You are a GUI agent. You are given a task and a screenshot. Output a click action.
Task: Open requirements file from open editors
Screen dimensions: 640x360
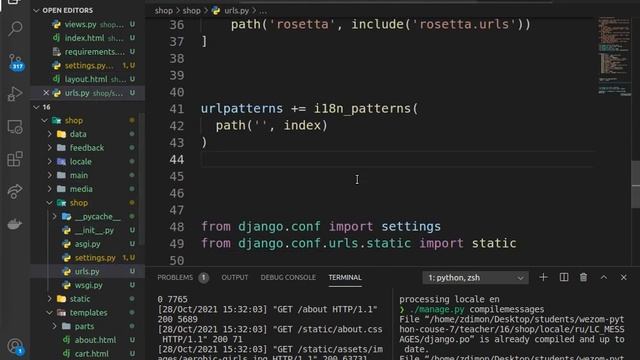pyautogui.click(x=88, y=52)
